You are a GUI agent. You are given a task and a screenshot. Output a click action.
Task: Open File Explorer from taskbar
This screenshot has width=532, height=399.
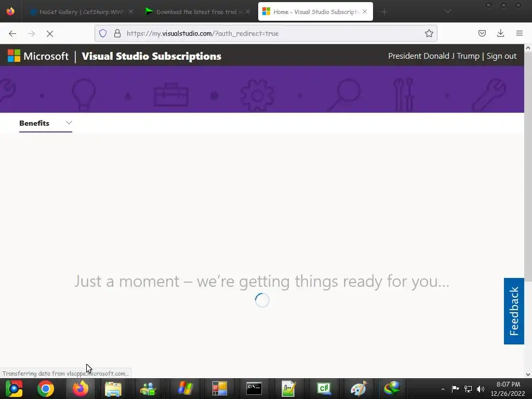point(113,389)
